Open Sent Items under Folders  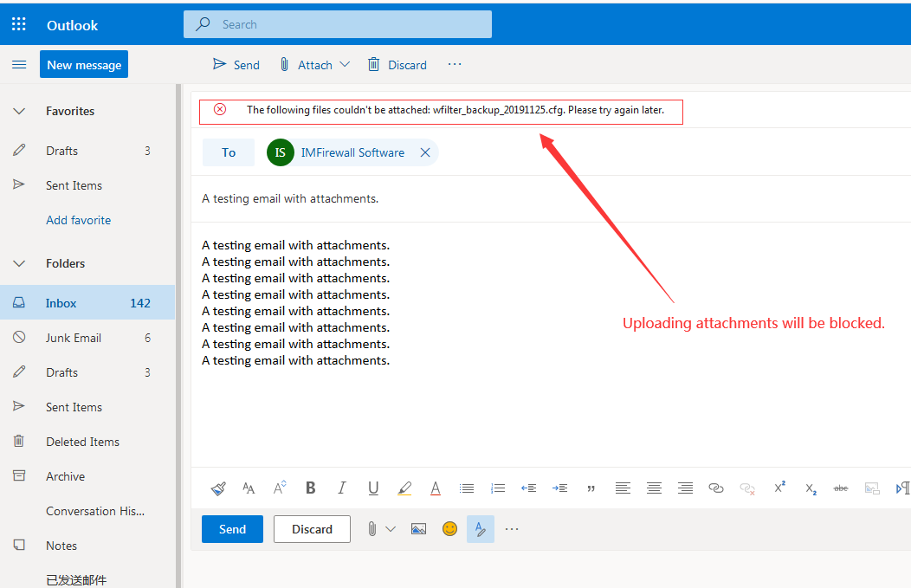87,407
